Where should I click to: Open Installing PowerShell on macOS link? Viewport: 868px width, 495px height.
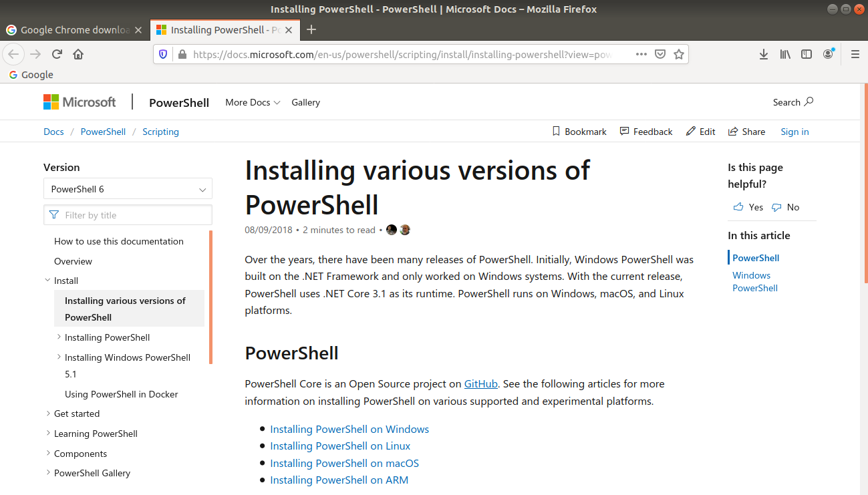(x=344, y=463)
